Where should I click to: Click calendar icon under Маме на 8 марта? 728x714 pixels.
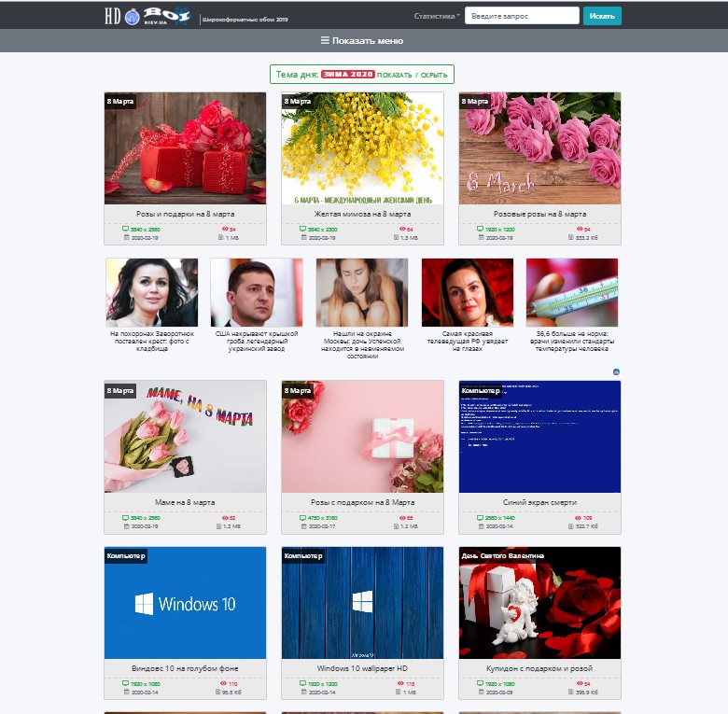pos(127,526)
